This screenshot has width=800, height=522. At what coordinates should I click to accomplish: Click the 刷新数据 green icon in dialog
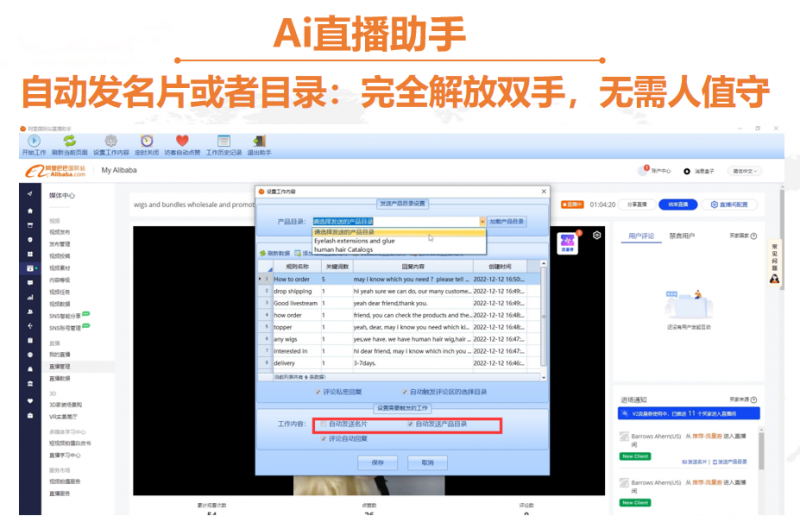coord(263,253)
